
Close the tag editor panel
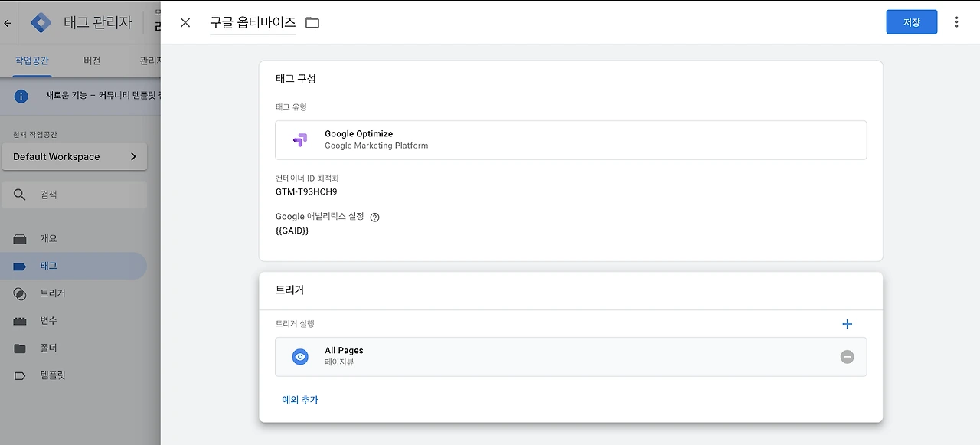pyautogui.click(x=185, y=23)
